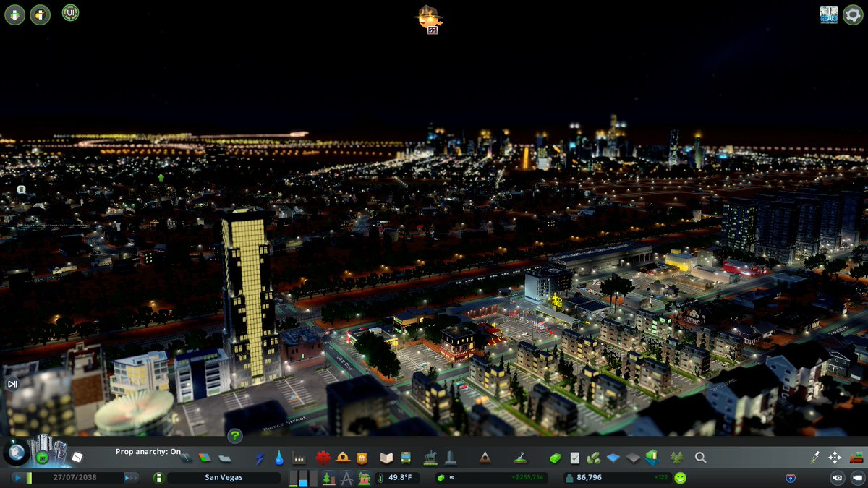Open the city info green button
Screen dimensions: 868x488
(x=158, y=478)
